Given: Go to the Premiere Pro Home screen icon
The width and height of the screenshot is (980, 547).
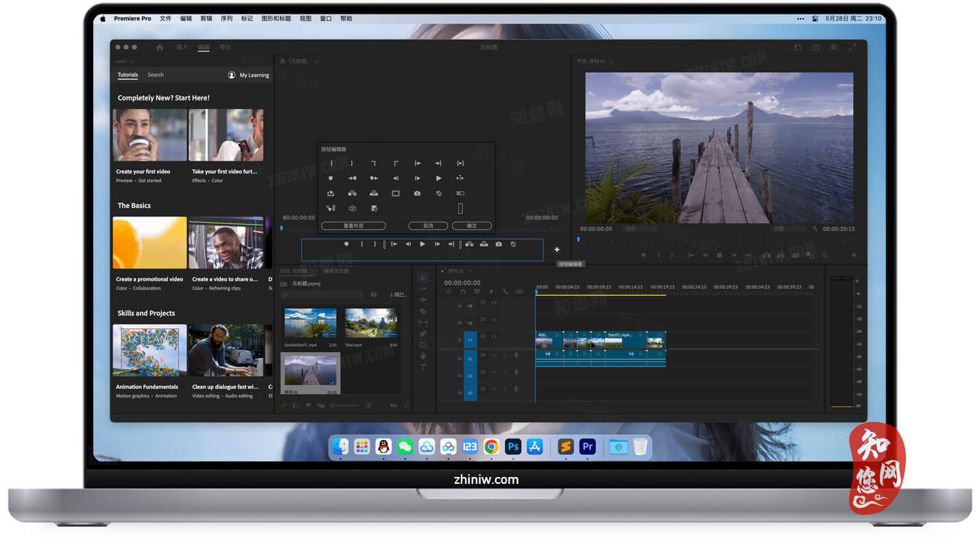Looking at the screenshot, I should [x=160, y=47].
